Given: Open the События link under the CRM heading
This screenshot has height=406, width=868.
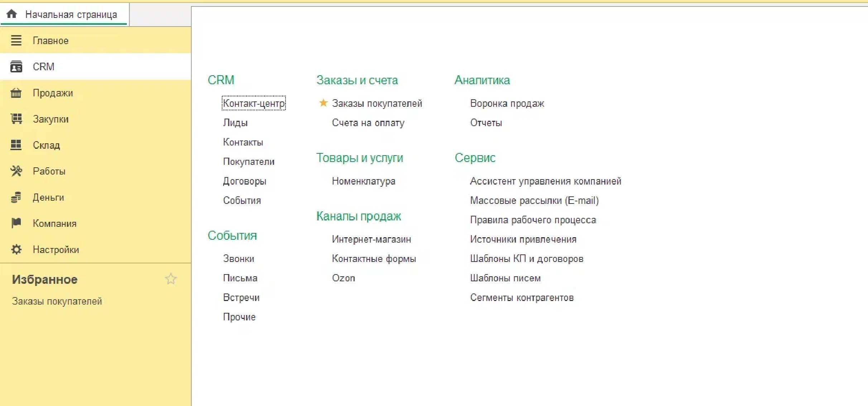Looking at the screenshot, I should coord(242,200).
